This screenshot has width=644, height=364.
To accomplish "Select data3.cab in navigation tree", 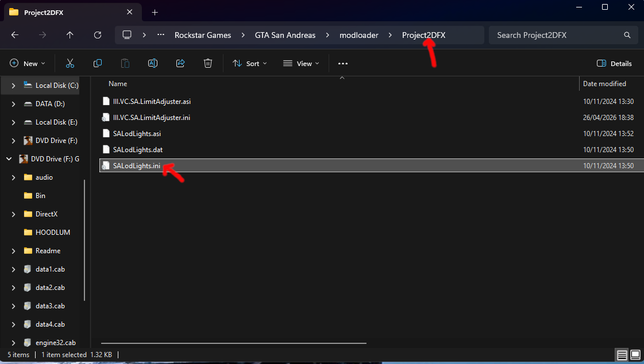I will click(x=50, y=306).
